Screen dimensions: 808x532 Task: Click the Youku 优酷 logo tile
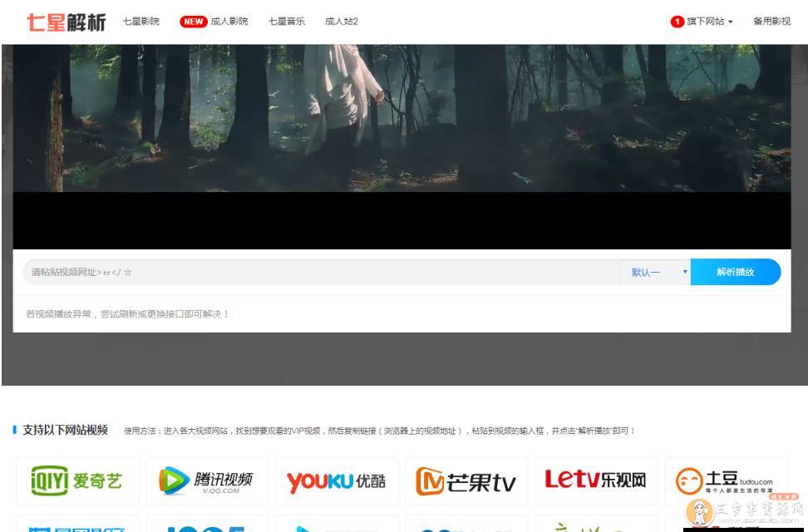click(337, 480)
